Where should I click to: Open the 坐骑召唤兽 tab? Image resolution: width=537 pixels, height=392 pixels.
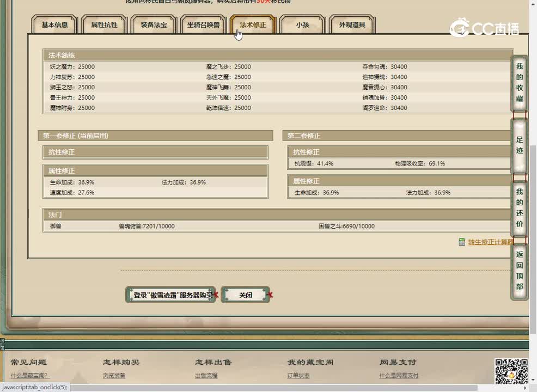coord(203,25)
